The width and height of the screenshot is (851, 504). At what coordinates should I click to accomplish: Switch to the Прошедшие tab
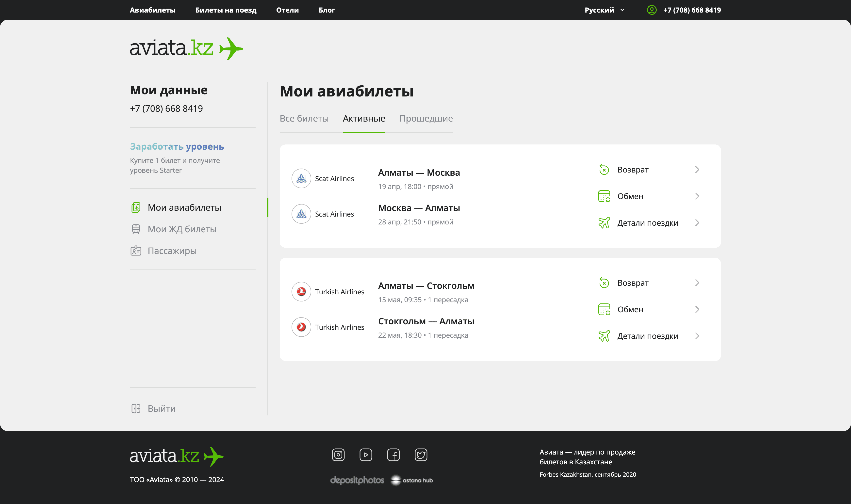coord(426,119)
